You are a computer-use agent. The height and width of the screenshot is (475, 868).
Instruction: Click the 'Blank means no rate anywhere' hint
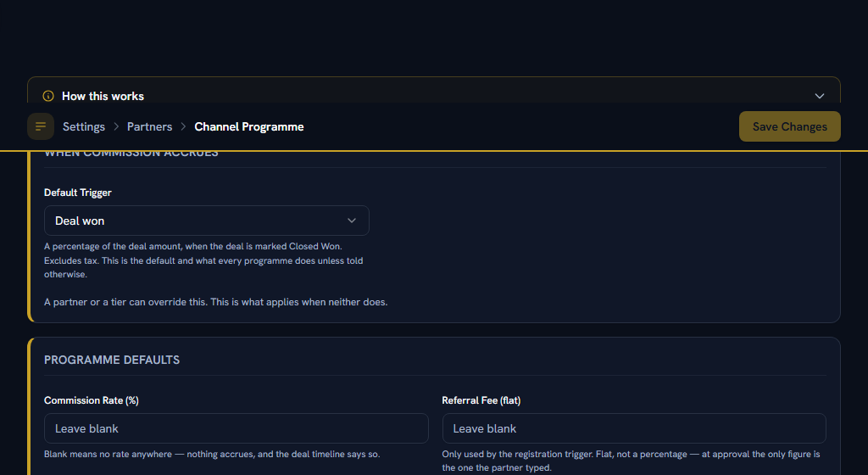pyautogui.click(x=212, y=454)
